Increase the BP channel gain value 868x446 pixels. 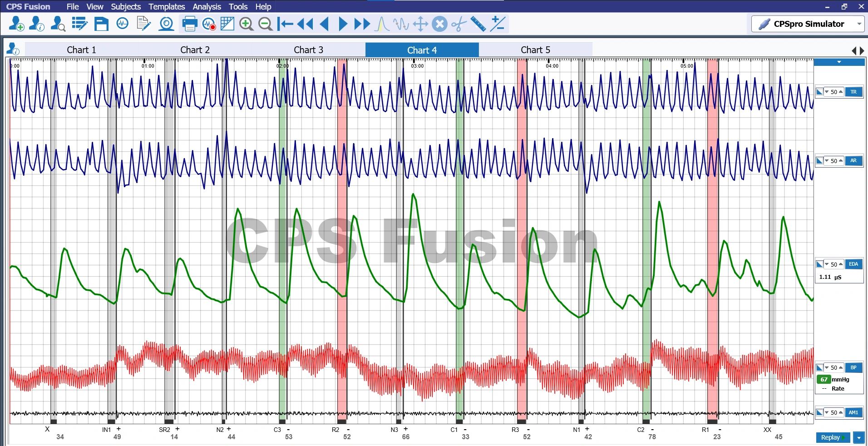click(841, 367)
